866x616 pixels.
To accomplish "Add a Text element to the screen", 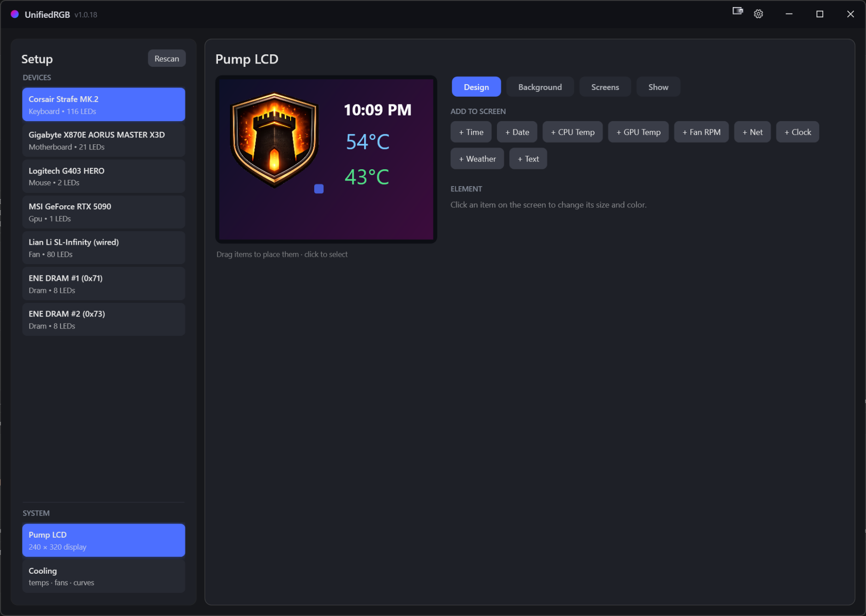I will point(528,159).
